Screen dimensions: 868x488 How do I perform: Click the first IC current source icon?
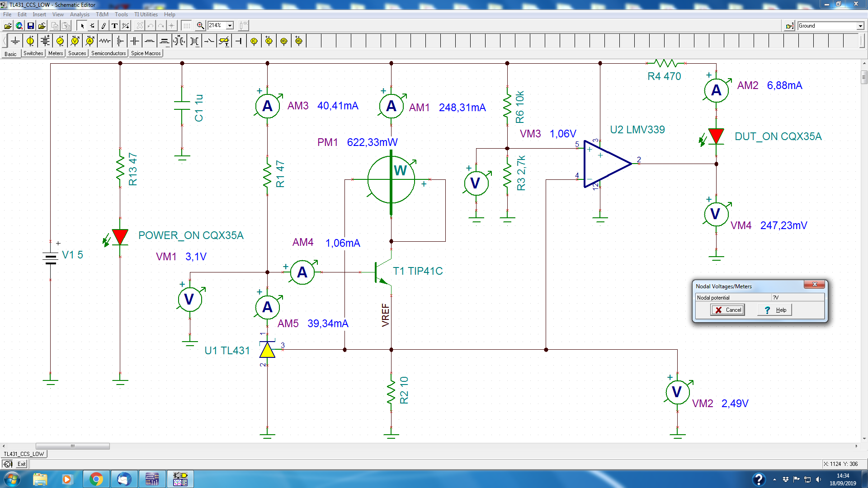tap(254, 41)
